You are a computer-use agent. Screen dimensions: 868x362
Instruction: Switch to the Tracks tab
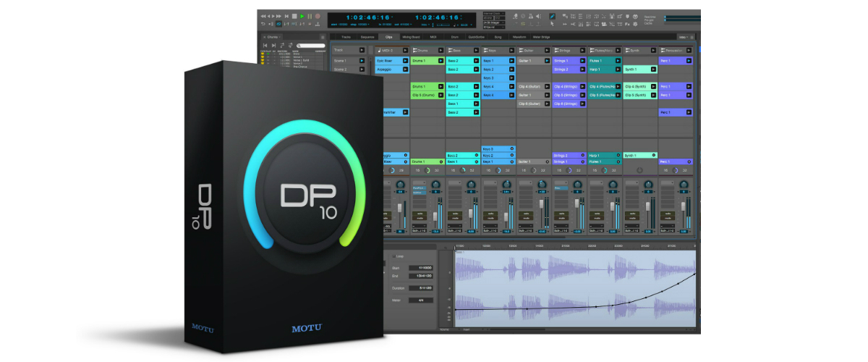pyautogui.click(x=346, y=37)
